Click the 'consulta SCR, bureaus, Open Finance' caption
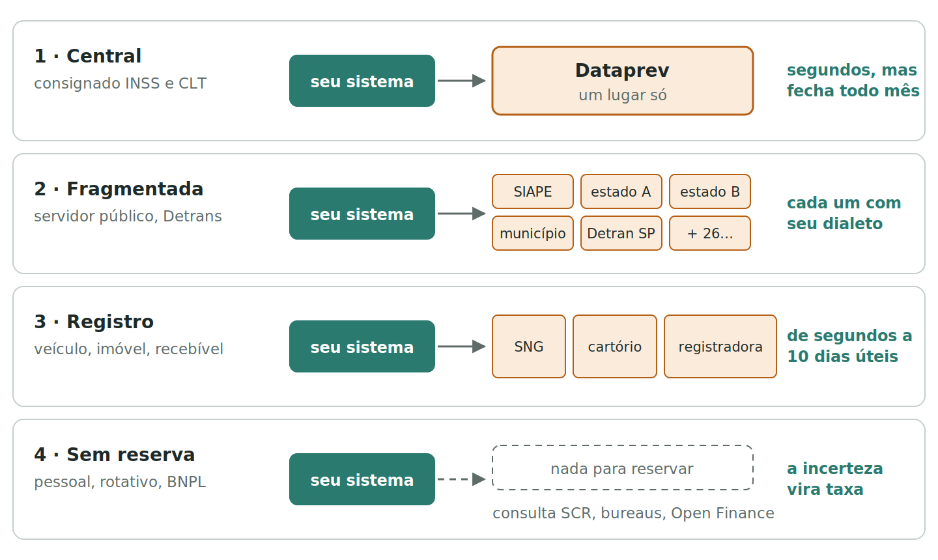 [633, 513]
